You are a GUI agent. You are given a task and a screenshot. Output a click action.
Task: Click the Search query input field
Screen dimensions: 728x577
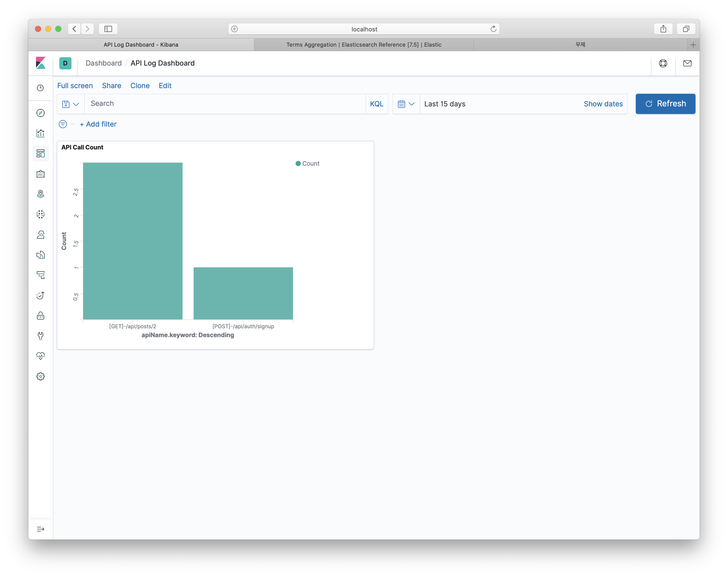point(225,104)
